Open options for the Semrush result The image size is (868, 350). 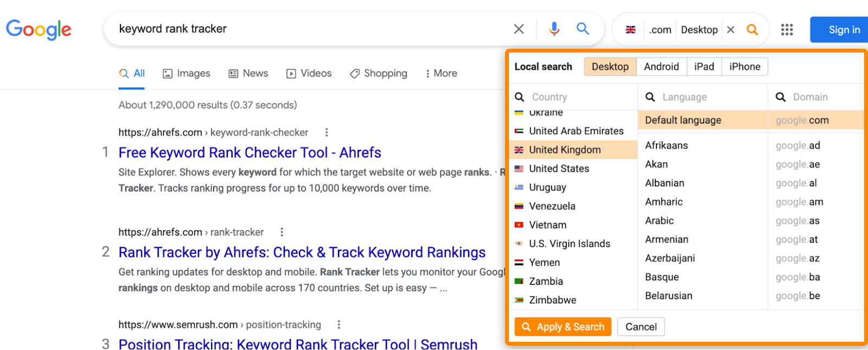click(339, 324)
